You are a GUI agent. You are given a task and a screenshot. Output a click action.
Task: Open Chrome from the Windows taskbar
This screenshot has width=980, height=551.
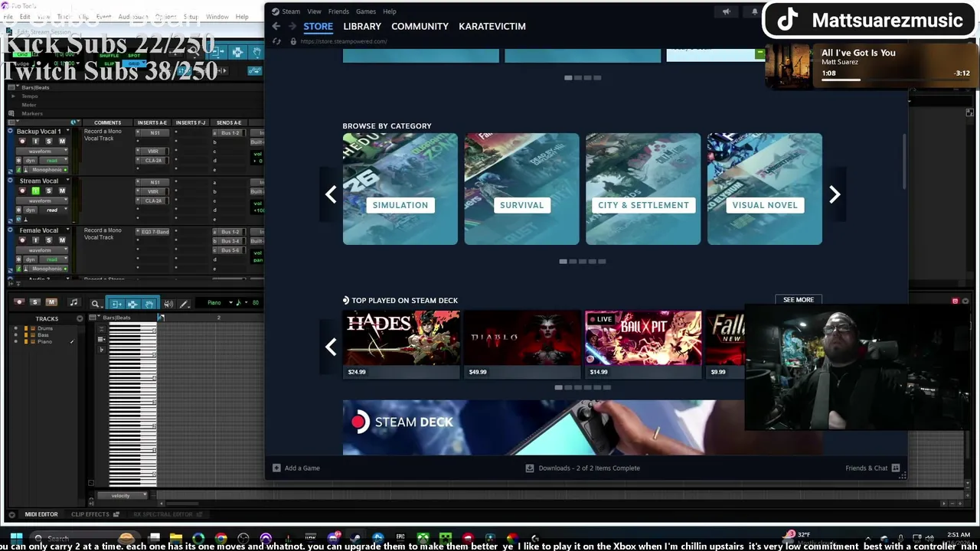point(220,538)
